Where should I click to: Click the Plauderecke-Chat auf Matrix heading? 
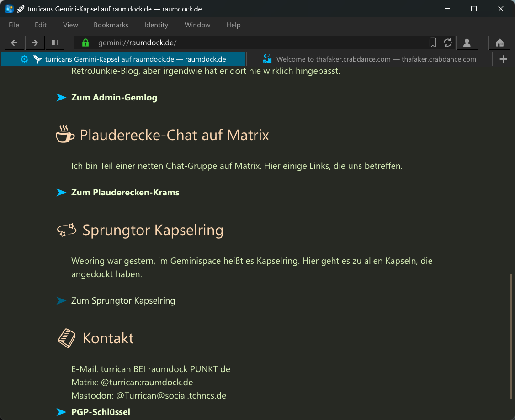pyautogui.click(x=175, y=135)
